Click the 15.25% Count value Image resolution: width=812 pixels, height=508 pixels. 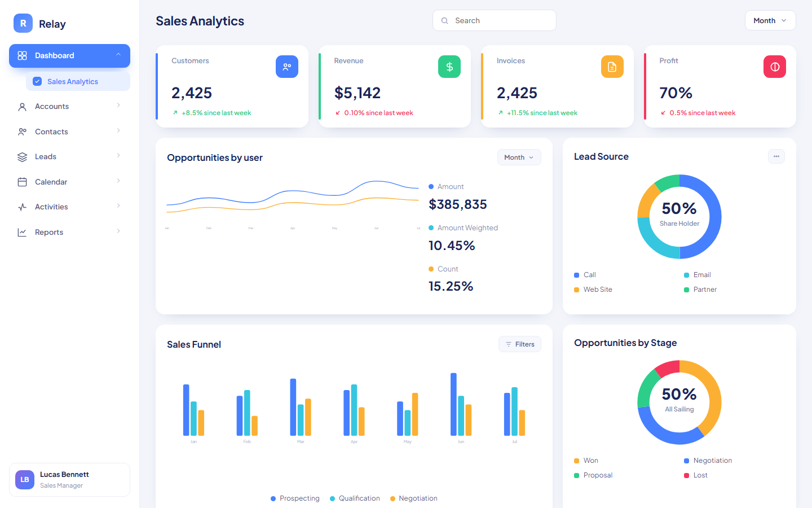451,286
